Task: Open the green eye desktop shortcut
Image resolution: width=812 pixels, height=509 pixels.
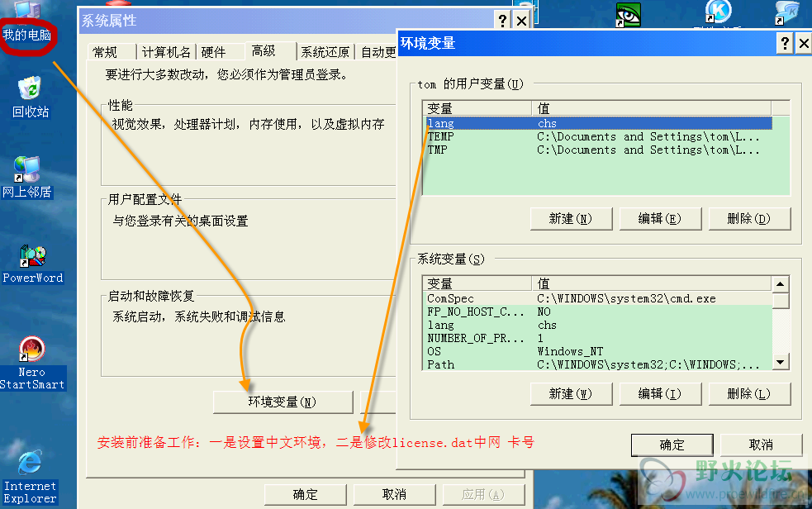Action: tap(628, 15)
